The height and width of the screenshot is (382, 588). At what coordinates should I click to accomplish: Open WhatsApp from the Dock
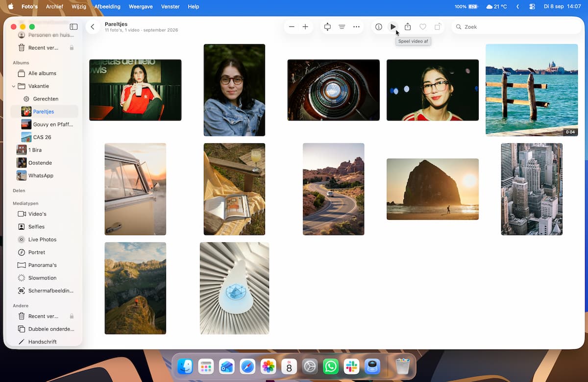[331, 366]
